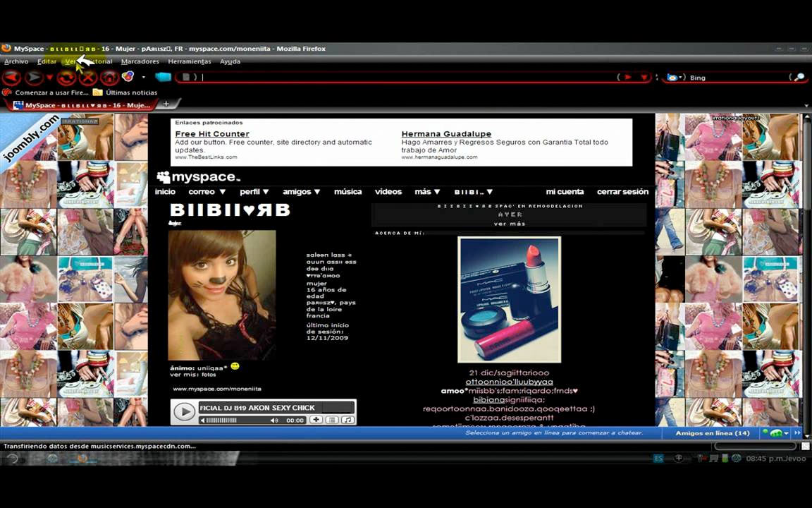Open mi cuenta link
Screen dimensions: 812x508
click(x=565, y=192)
